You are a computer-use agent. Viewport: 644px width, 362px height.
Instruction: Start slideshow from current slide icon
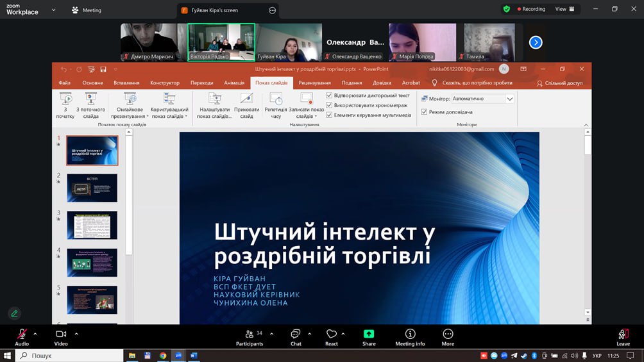pyautogui.click(x=90, y=99)
